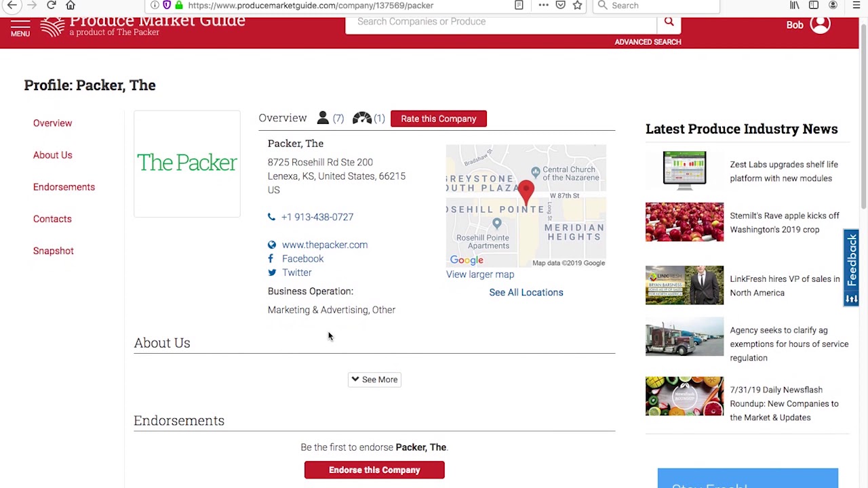Bookmark this page with star icon
The image size is (868, 488).
click(577, 5)
